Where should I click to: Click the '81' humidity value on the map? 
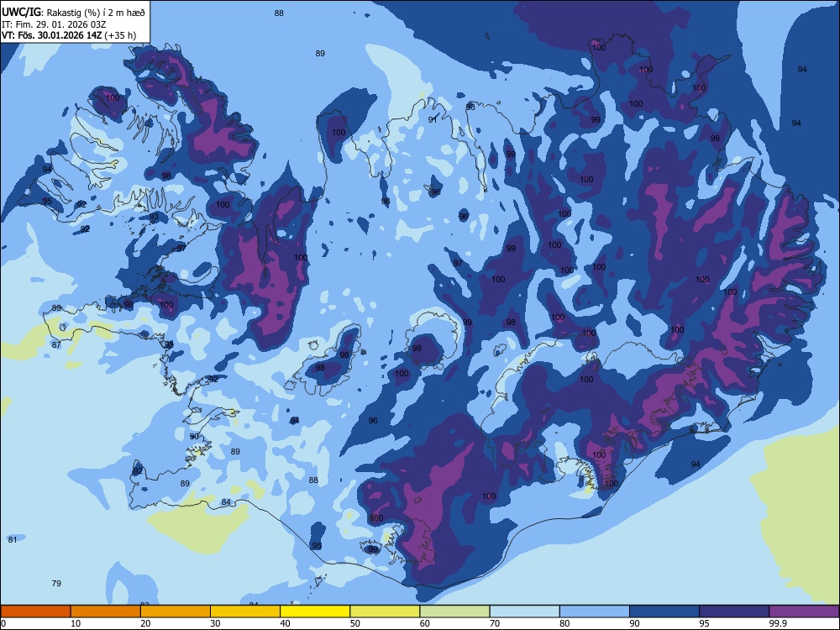(13, 540)
